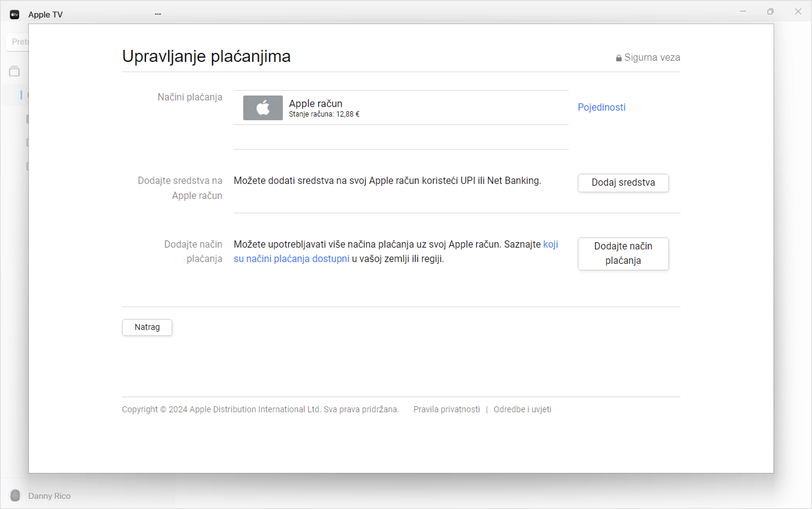Open Pravila privatnosti link
The height and width of the screenshot is (509, 812).
(447, 409)
